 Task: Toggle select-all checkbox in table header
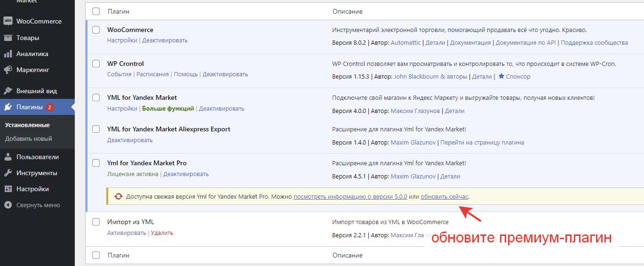point(96,11)
